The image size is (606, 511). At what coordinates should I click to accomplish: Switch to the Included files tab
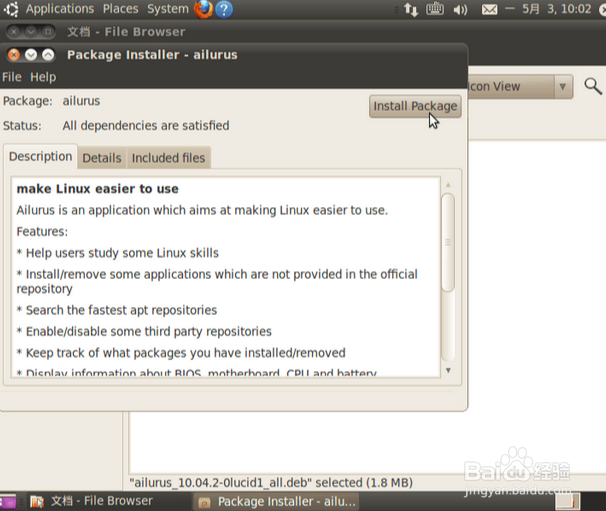tap(169, 158)
